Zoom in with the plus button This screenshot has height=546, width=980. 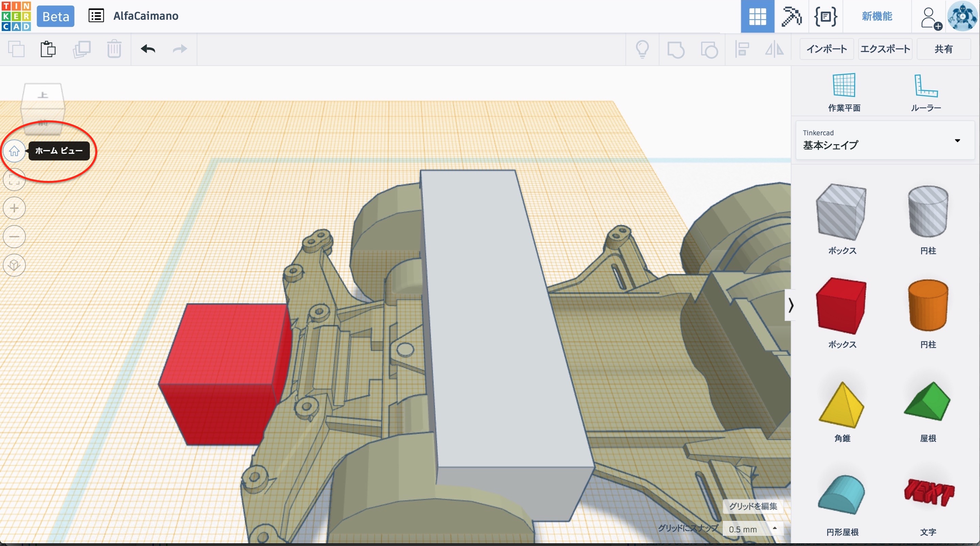coord(14,208)
